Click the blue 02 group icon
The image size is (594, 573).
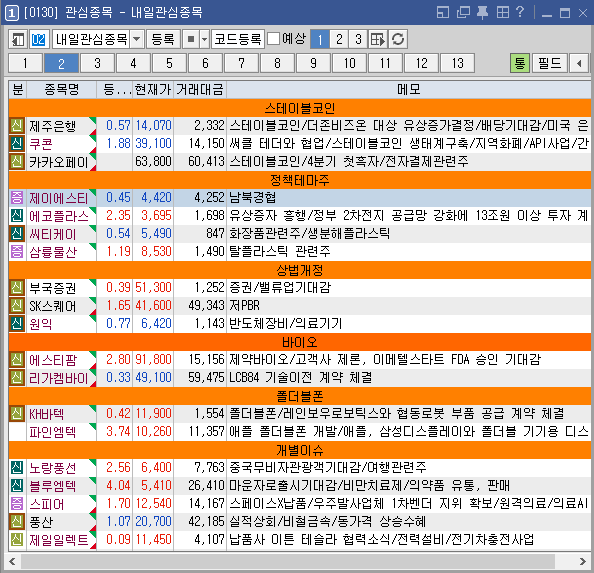[x=39, y=39]
